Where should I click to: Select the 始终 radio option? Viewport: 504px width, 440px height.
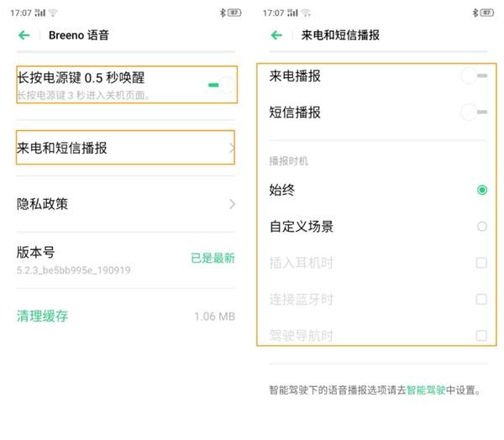coord(482,190)
